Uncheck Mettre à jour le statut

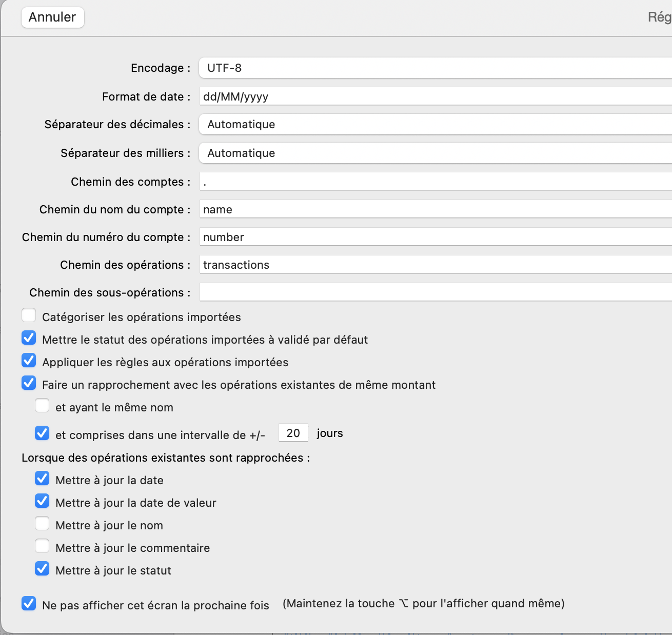coord(42,569)
